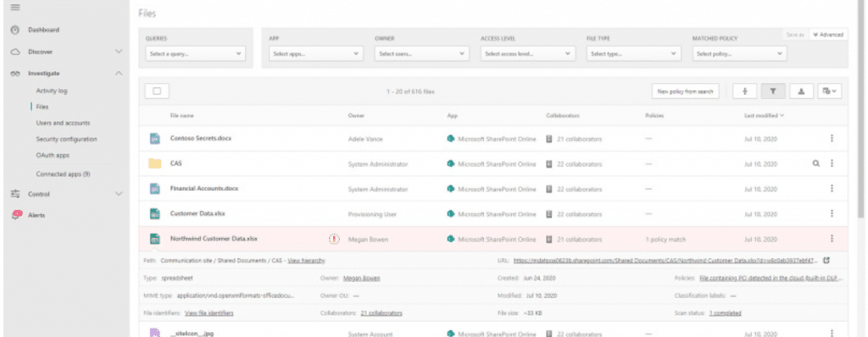Click Adele Vance owner cell

tap(365, 140)
